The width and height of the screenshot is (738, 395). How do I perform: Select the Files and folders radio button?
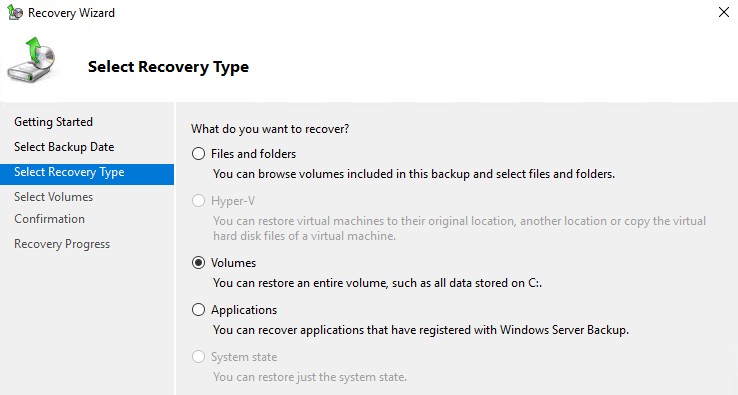(199, 154)
